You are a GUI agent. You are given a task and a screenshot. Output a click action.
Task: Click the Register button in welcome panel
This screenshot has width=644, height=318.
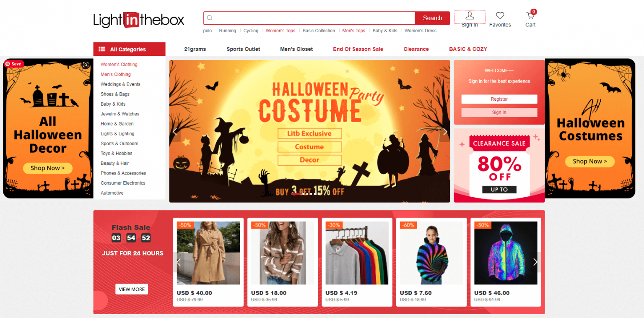(x=499, y=99)
